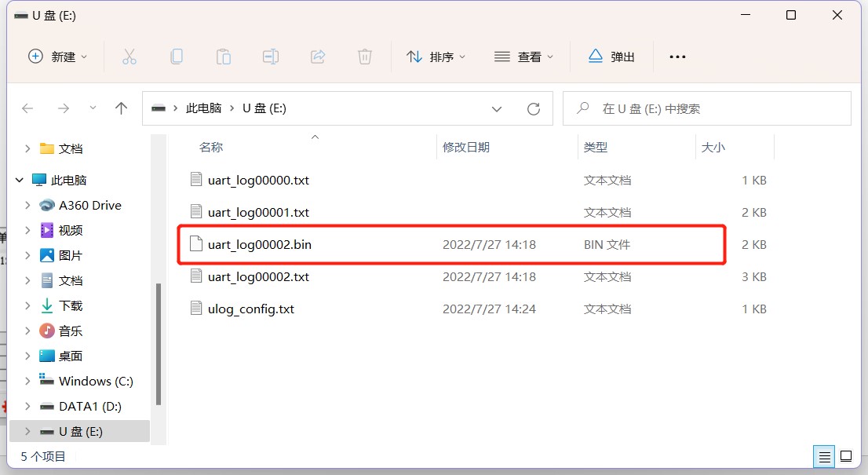This screenshot has width=868, height=475.
Task: Click the Delete trash icon
Action: 365,57
